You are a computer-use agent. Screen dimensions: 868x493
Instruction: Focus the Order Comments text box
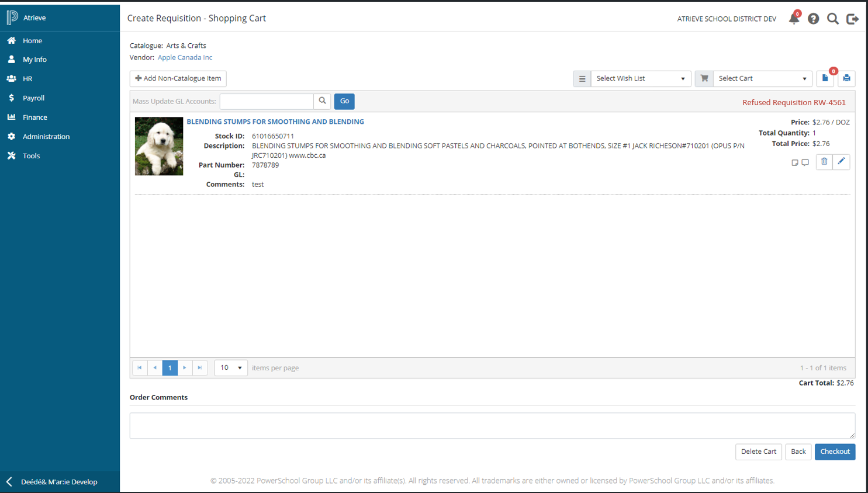(x=492, y=425)
